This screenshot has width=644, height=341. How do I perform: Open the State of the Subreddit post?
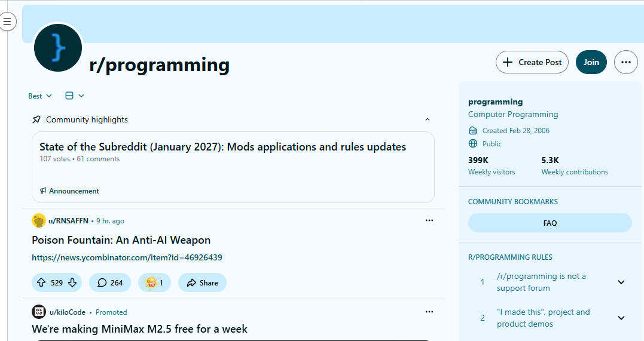tap(222, 147)
